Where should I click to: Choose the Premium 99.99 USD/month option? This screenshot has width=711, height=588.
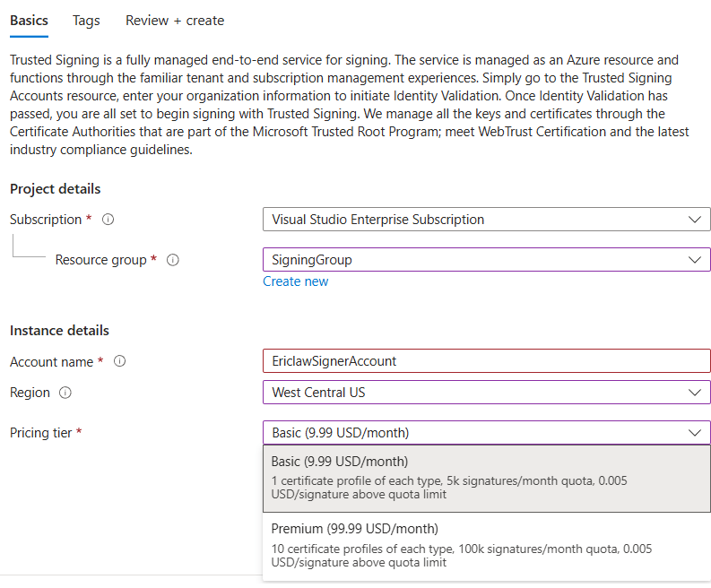pyautogui.click(x=487, y=546)
